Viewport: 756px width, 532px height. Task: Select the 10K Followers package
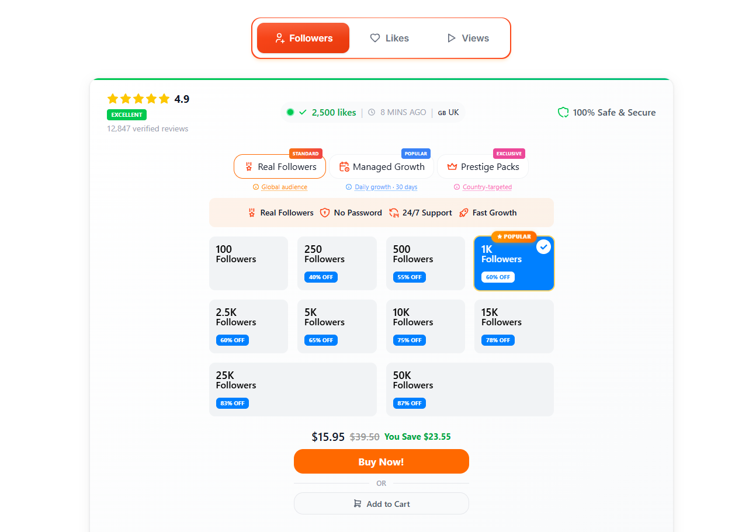425,326
